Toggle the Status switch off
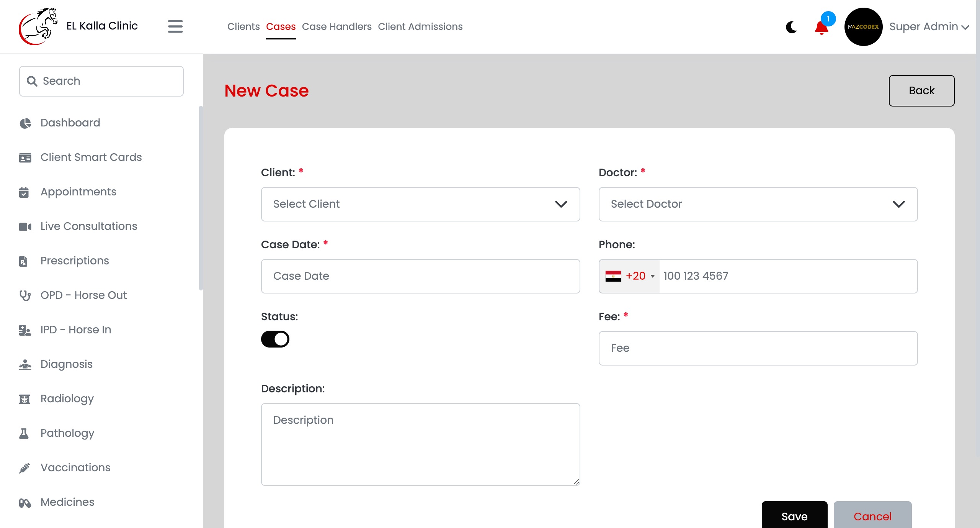 275,339
